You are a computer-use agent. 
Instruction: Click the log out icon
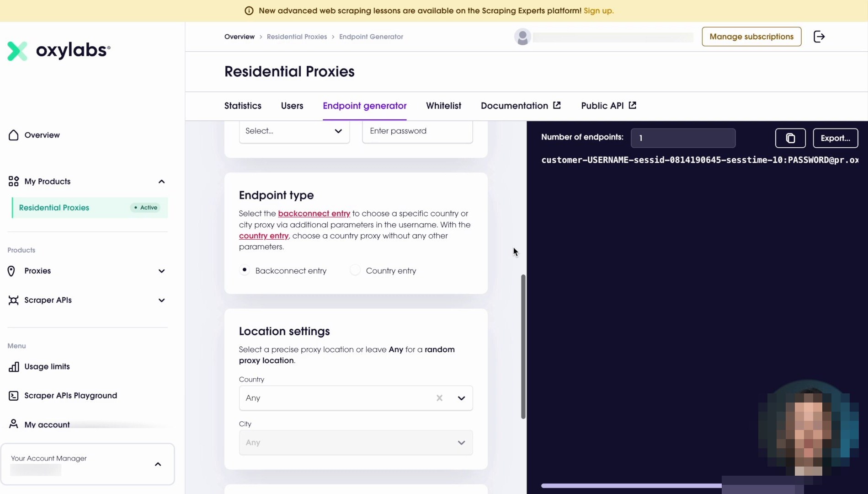pos(819,37)
